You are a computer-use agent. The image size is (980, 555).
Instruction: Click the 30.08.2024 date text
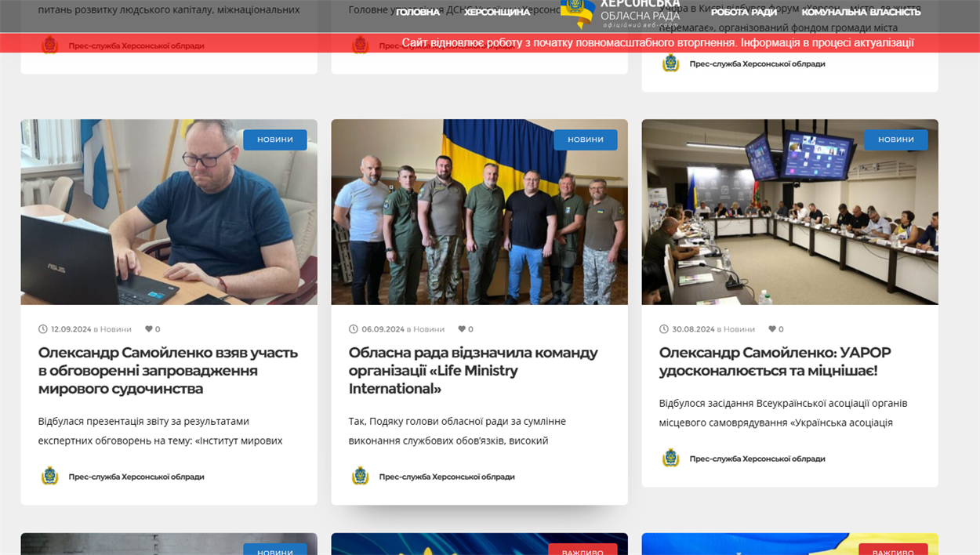click(x=693, y=329)
